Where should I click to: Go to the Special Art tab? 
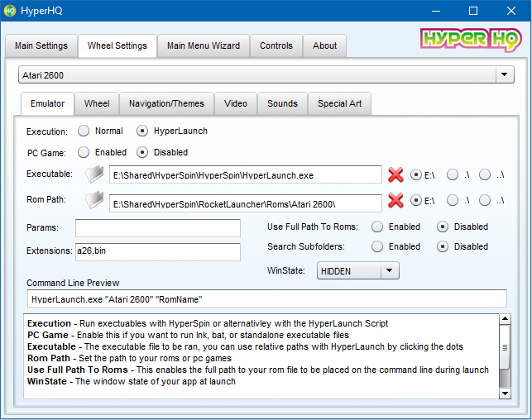339,103
